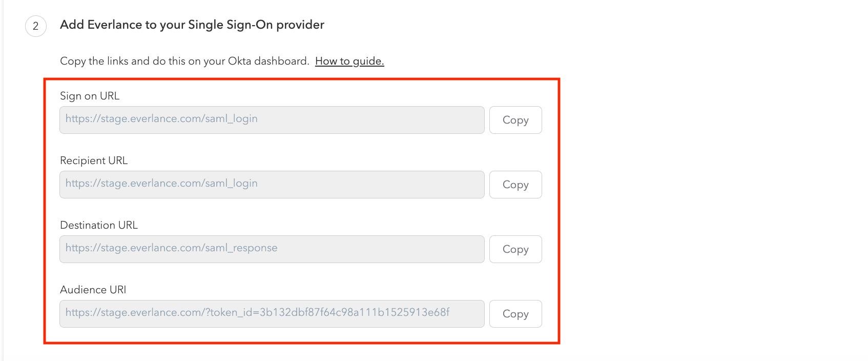Viewport: 868px width, 361px height.
Task: Focus the Audience URI token field
Action: tap(272, 314)
